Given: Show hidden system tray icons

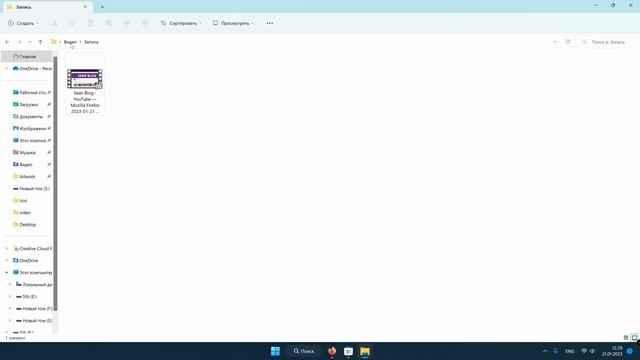Looking at the screenshot, I should tap(544, 351).
